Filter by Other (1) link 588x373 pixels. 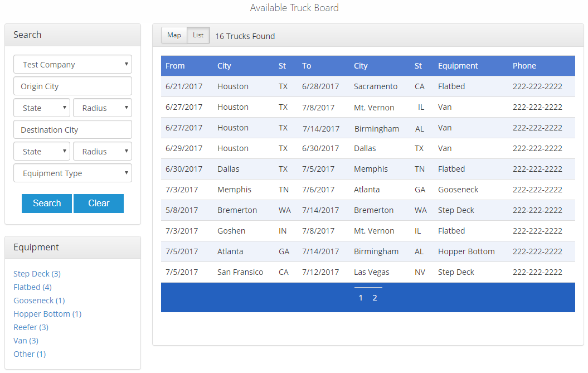click(30, 354)
